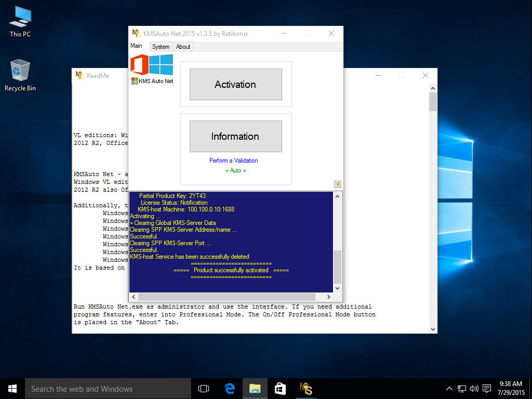Image resolution: width=532 pixels, height=399 pixels.
Task: Close the ReadMe window
Action: [425, 75]
